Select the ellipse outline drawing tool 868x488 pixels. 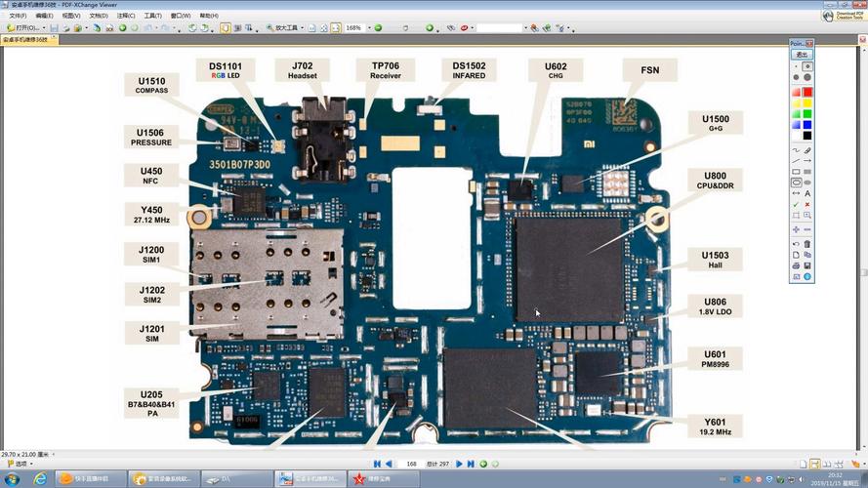[797, 183]
